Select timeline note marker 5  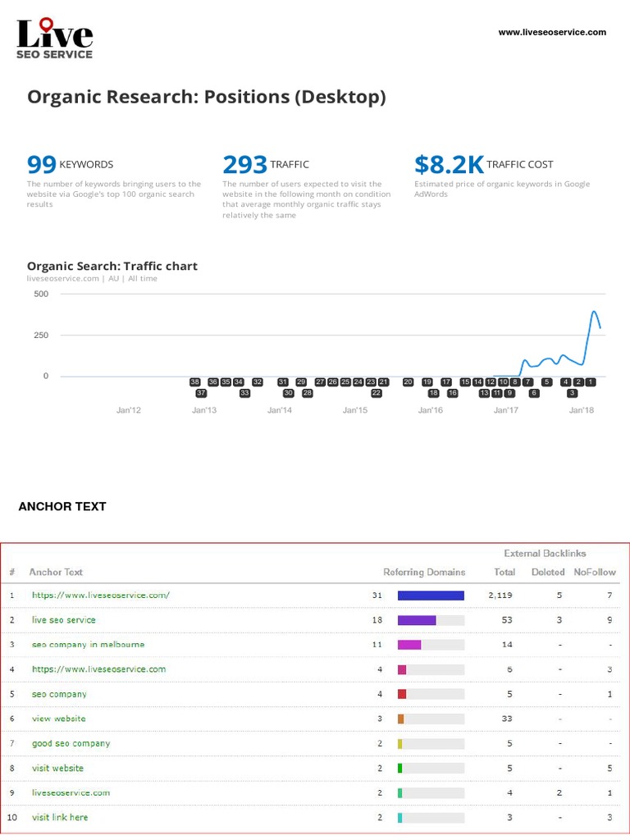click(x=546, y=382)
